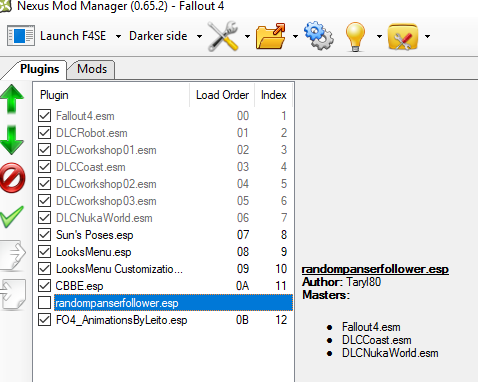This screenshot has width=478, height=382.
Task: Select the LooksMenu Customizatio... plugin name
Action: (x=119, y=269)
